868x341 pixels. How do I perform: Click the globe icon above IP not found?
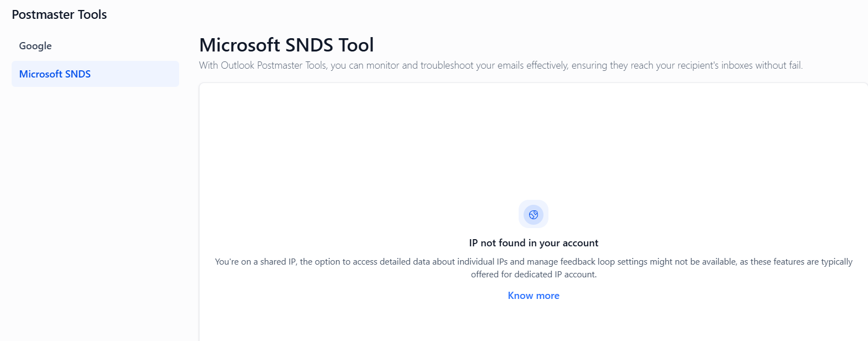click(x=534, y=215)
